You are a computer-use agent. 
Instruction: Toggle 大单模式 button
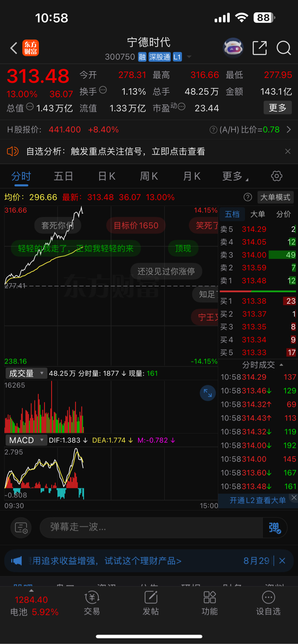[275, 197]
